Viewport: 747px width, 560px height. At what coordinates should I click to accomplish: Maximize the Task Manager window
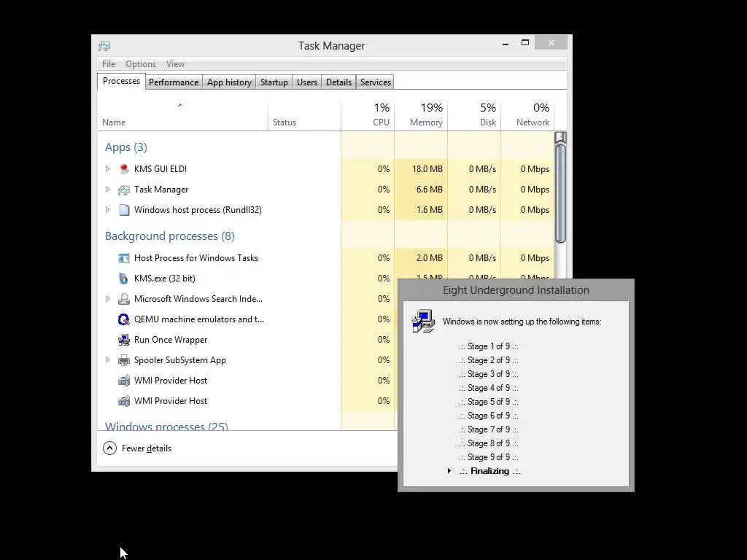click(x=525, y=43)
